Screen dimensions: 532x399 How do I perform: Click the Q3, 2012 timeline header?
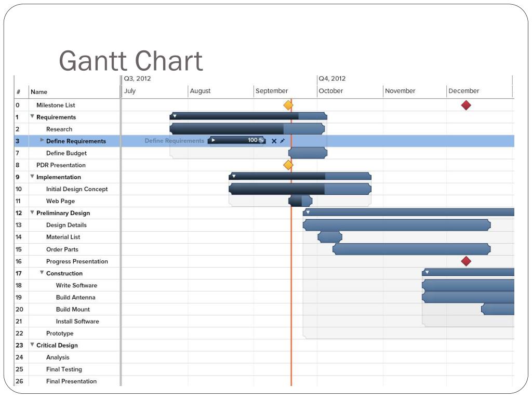click(x=137, y=79)
